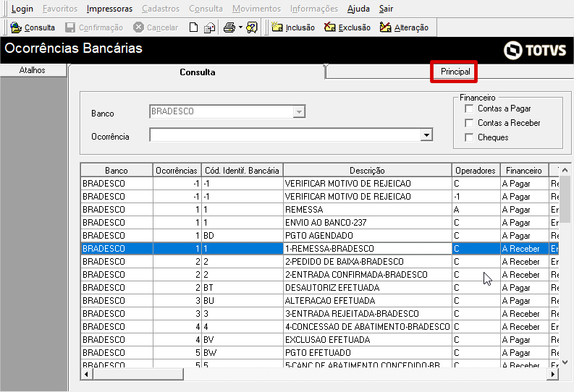Click the Operadores cell with value A
Image resolution: width=574 pixels, height=392 pixels.
pos(476,210)
